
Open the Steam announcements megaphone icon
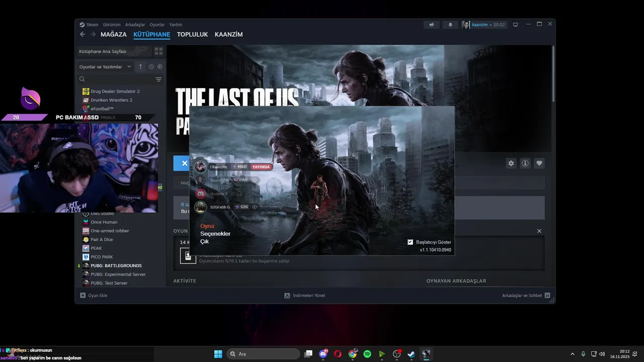[x=432, y=24]
